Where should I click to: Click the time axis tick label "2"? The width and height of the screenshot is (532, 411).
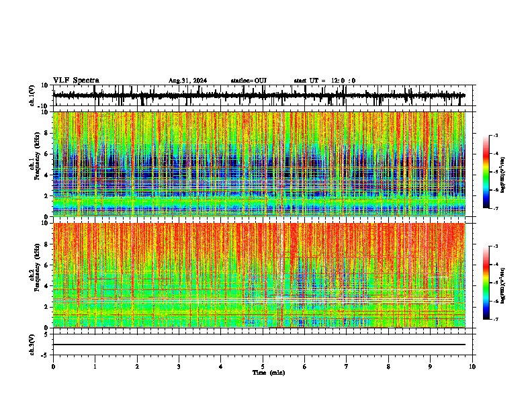point(137,367)
